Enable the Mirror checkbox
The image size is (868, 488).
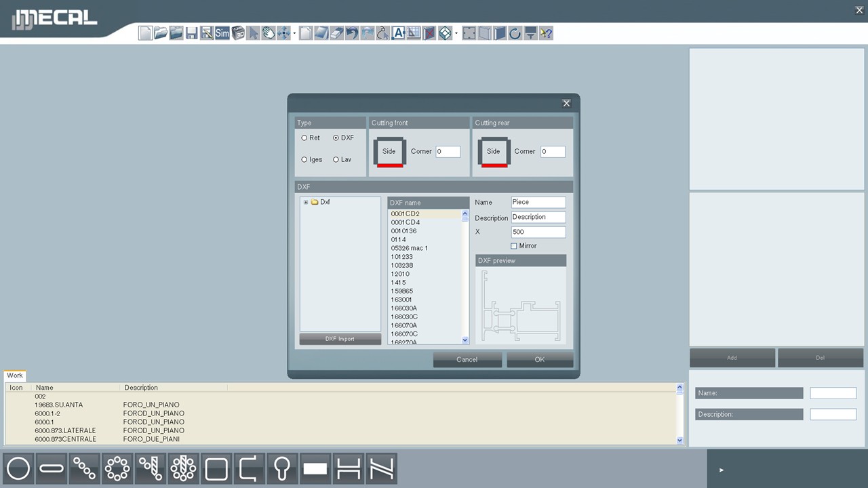[x=513, y=246]
